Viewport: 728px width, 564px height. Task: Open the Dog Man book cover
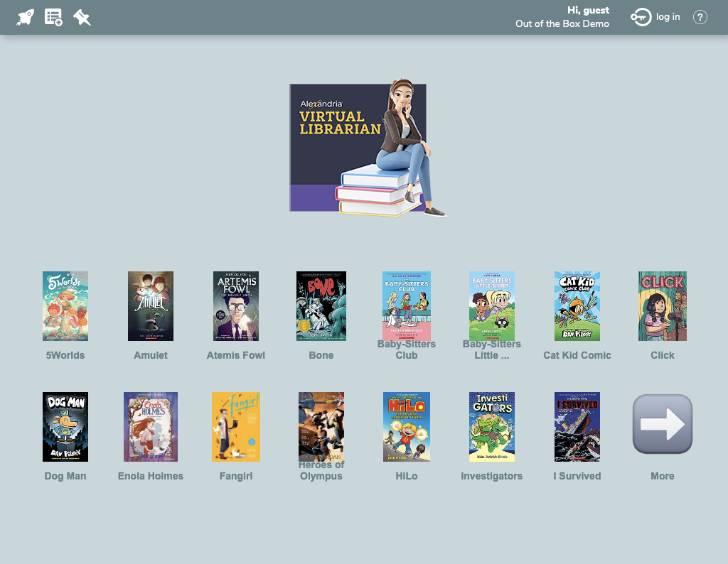(65, 427)
